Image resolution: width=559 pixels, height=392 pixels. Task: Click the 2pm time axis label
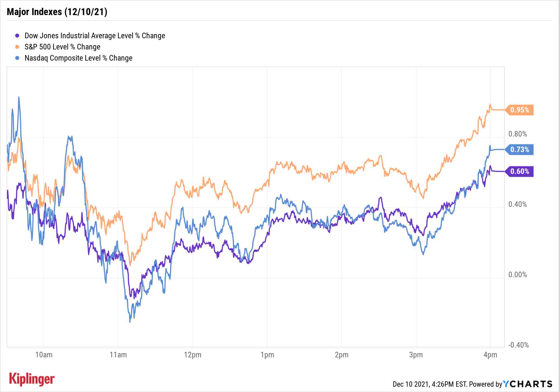tap(342, 355)
